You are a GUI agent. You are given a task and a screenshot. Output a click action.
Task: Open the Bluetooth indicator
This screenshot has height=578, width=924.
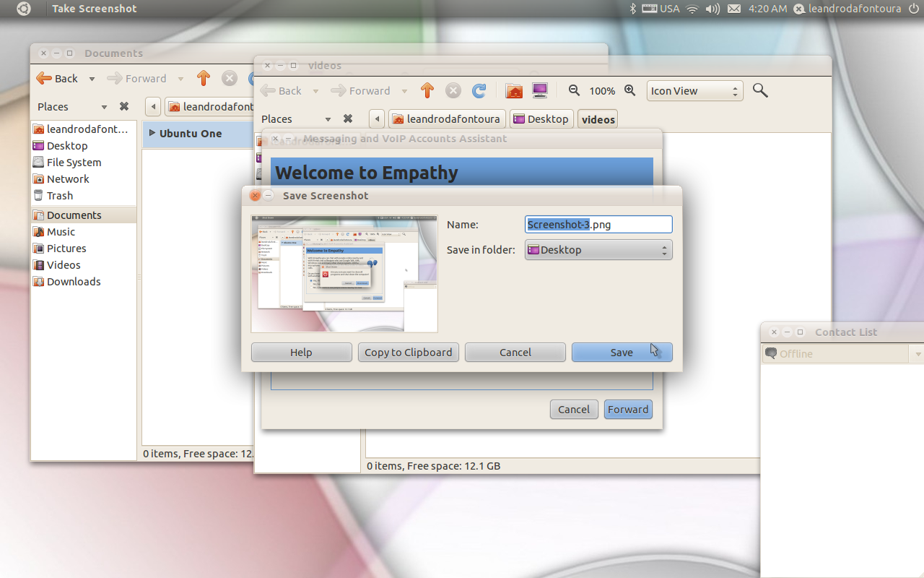click(632, 9)
